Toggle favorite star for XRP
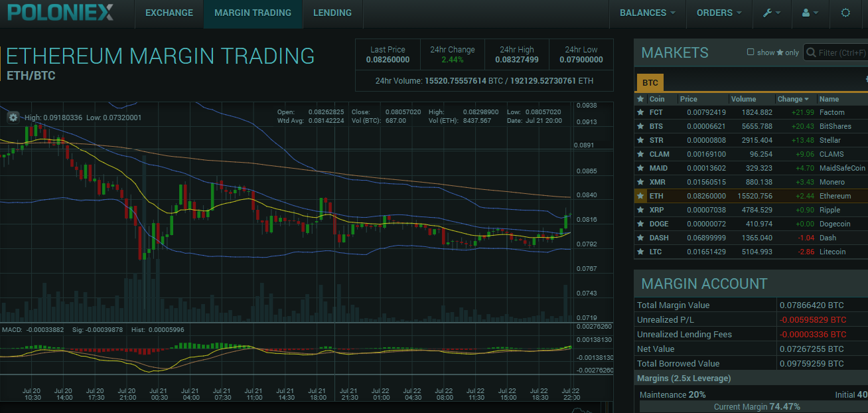 (x=640, y=210)
